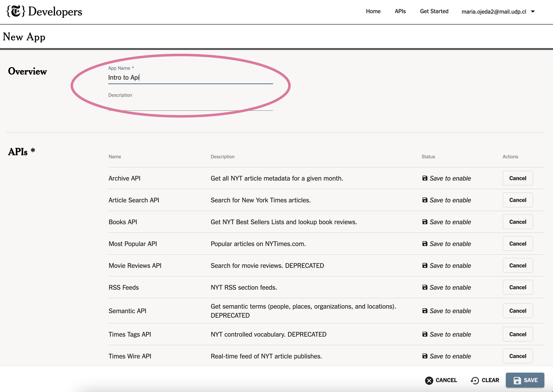Click the Name column header
The image size is (553, 392).
coord(115,157)
